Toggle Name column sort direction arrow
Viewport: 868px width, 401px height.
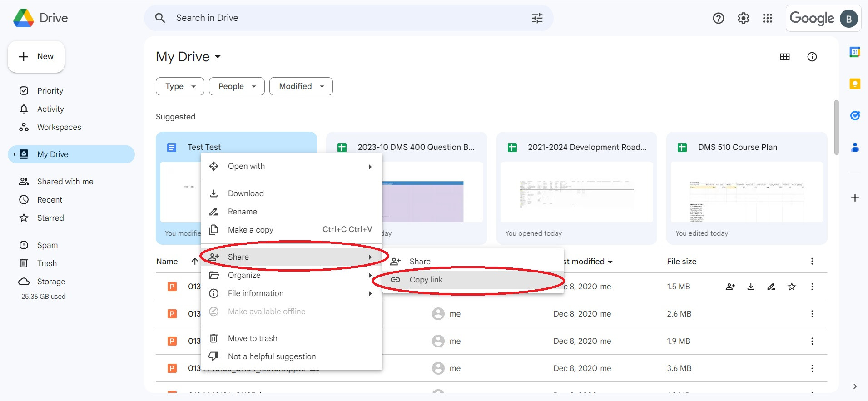point(194,262)
